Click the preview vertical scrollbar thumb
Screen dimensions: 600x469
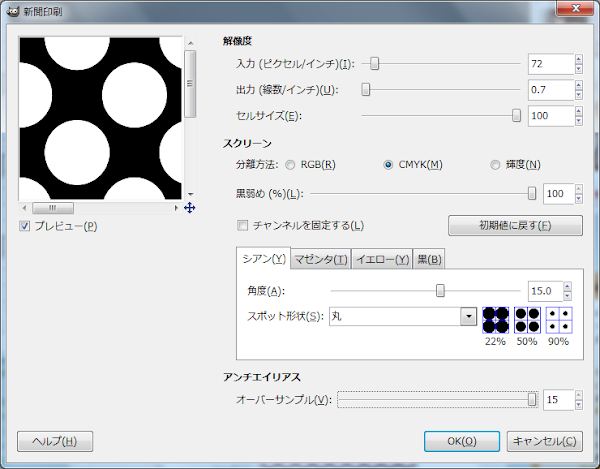point(191,84)
